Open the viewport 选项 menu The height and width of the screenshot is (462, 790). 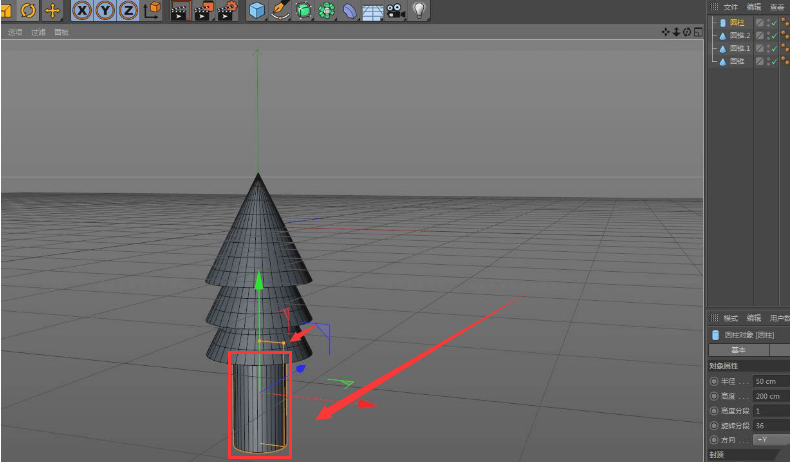pos(15,32)
